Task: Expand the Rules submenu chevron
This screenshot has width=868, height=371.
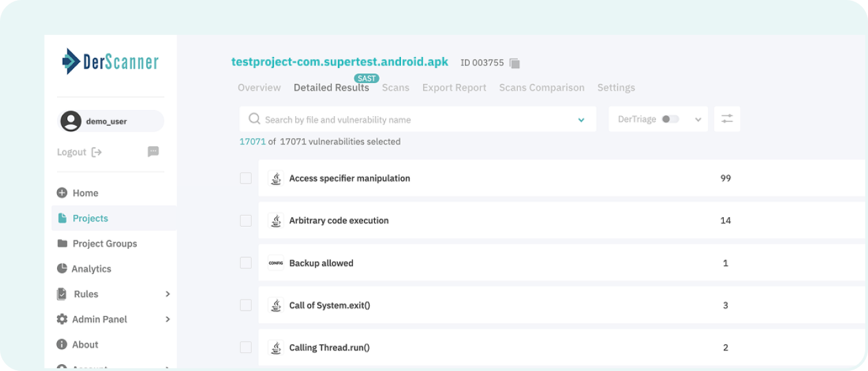Action: pyautogui.click(x=168, y=294)
